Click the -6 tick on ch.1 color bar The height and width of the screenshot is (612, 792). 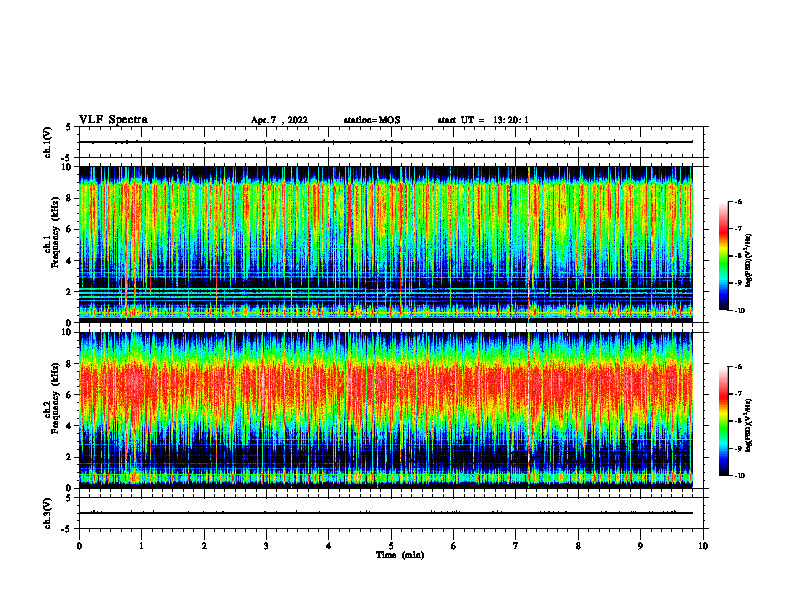(x=737, y=201)
